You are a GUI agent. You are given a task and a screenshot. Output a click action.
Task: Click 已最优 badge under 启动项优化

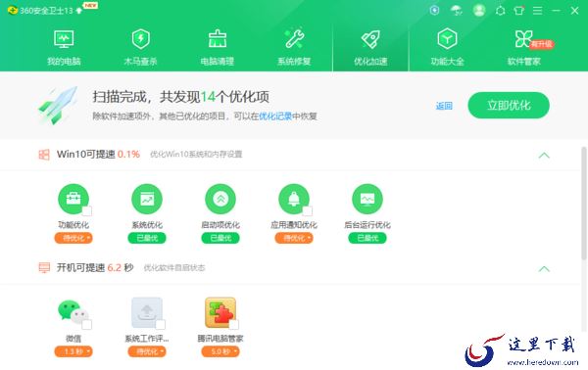(220, 238)
